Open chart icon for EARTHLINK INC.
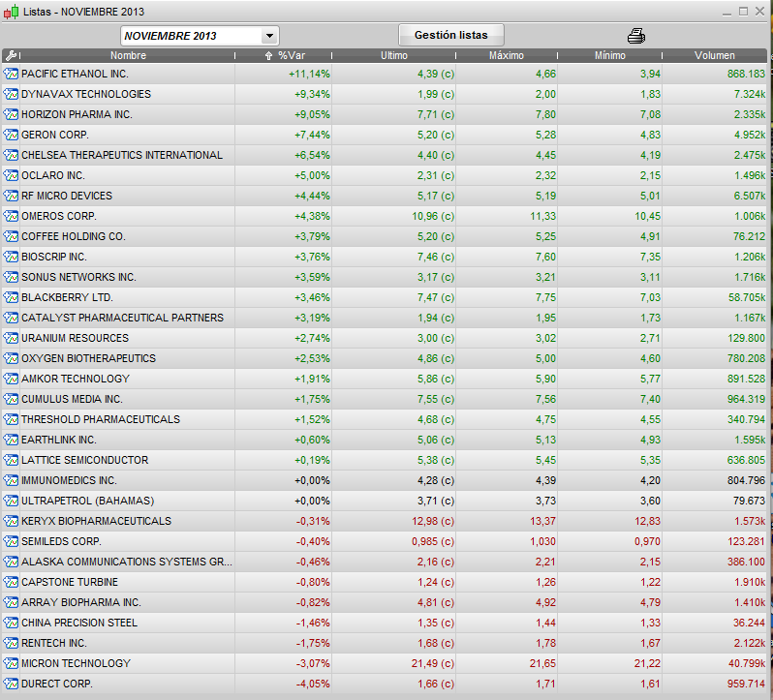Viewport: 773px width, 700px height. point(11,440)
